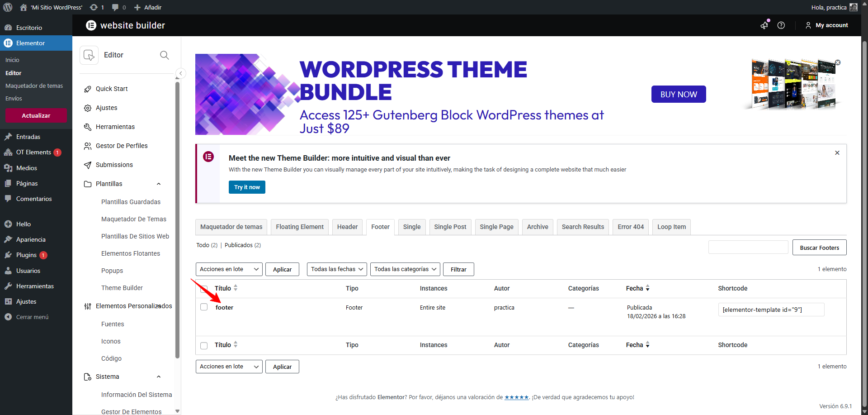Toggle select-all checkbox in table header

tap(204, 289)
